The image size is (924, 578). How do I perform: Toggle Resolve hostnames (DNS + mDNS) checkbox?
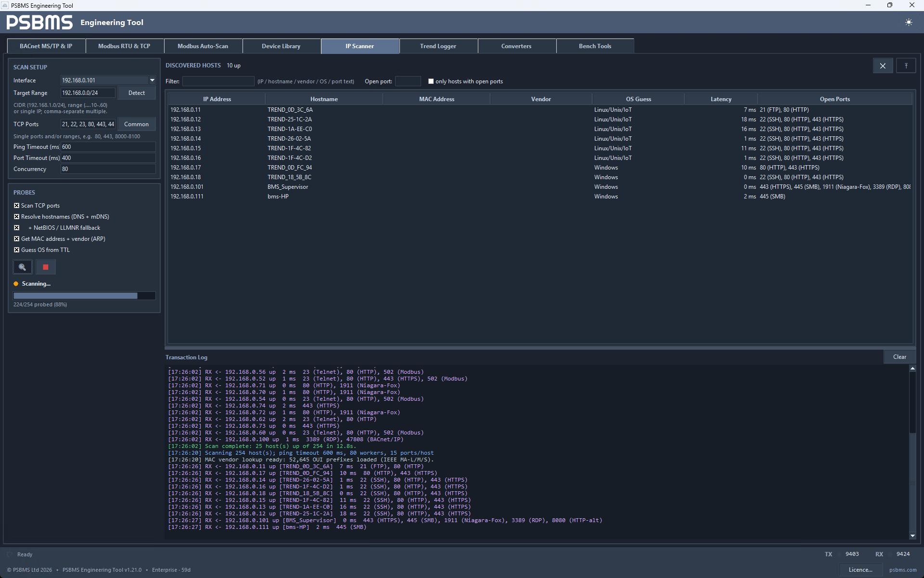click(x=17, y=217)
